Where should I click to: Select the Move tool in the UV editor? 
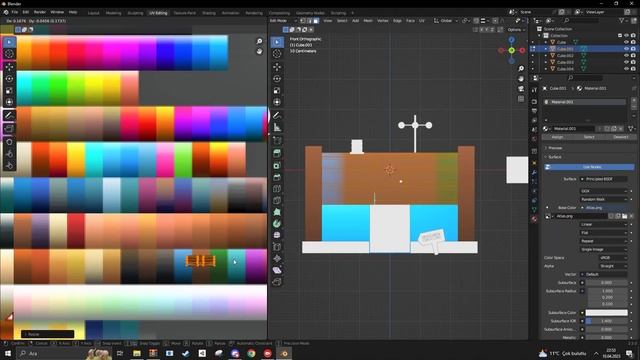tap(9, 67)
